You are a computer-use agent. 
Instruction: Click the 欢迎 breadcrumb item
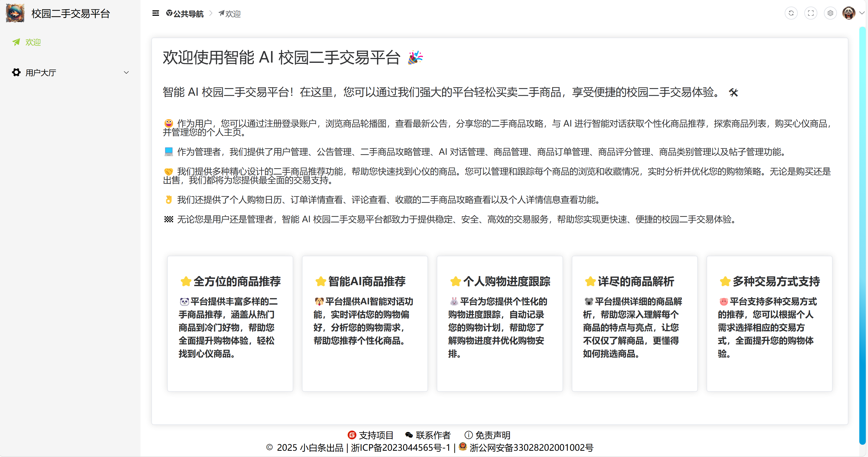pos(233,14)
